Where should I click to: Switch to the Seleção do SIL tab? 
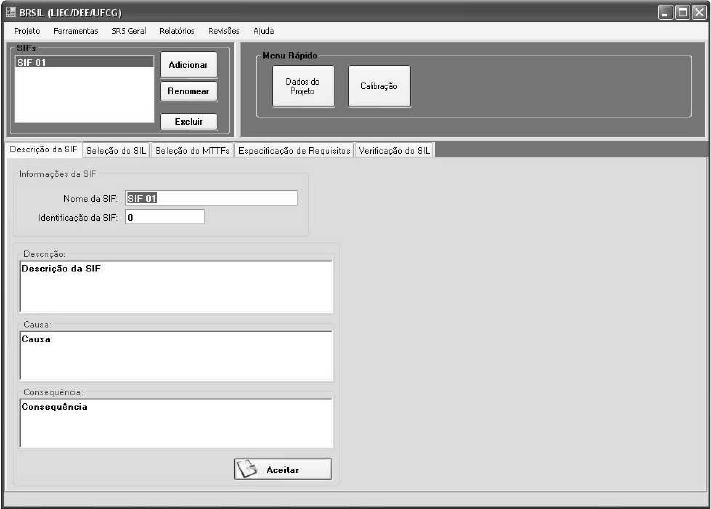tap(116, 150)
